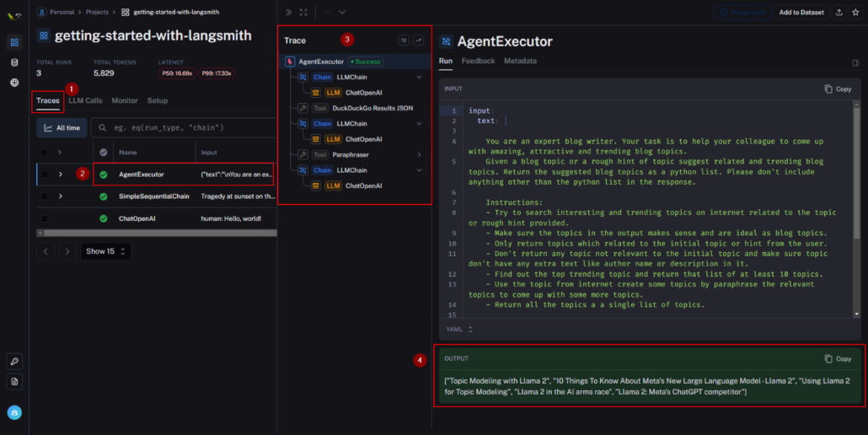Click the Add to Dataset button

coord(801,12)
